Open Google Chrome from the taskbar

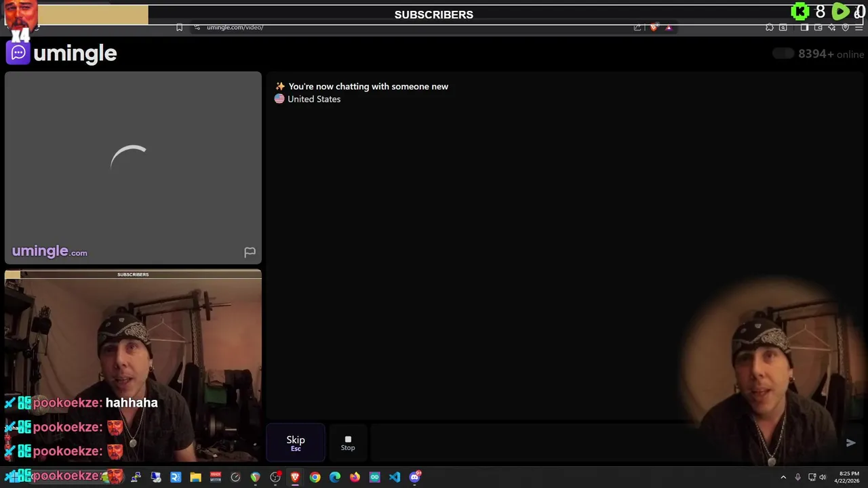(x=315, y=477)
